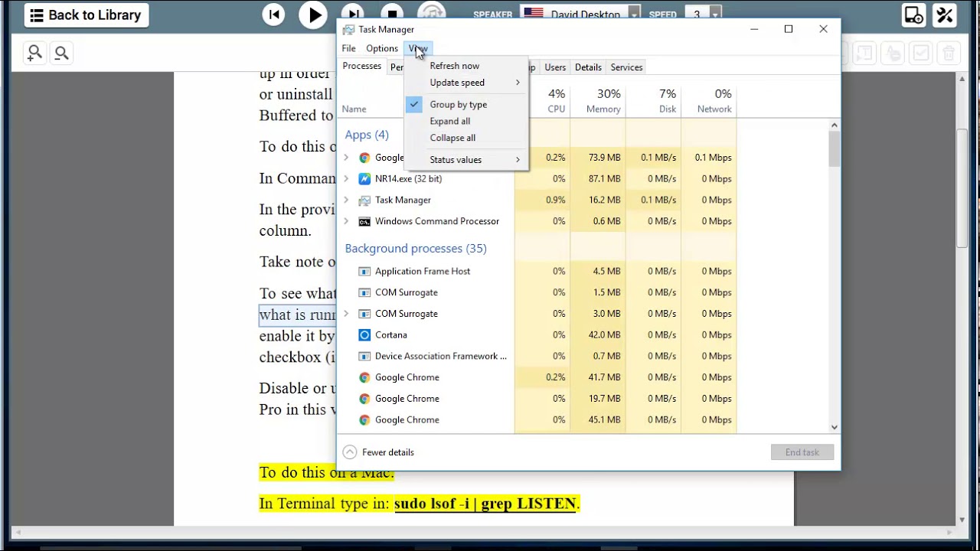This screenshot has height=551, width=980.
Task: Open the Status values submenu
Action: pyautogui.click(x=466, y=160)
